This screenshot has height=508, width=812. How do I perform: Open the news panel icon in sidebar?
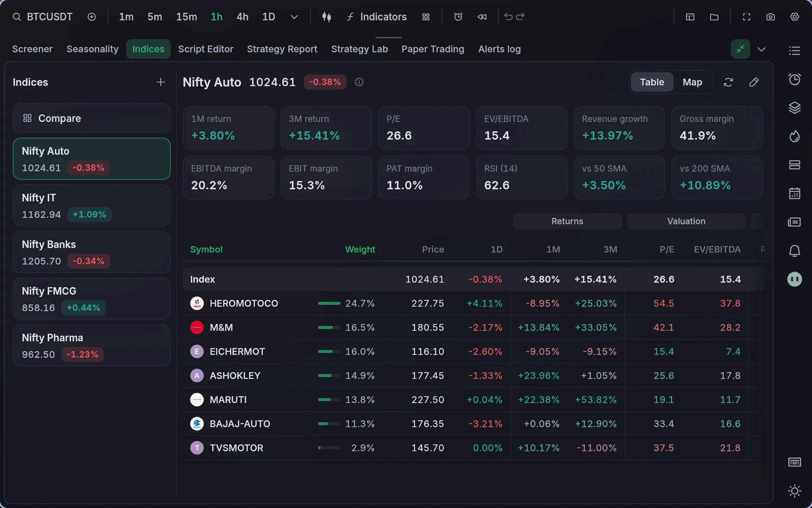795,222
